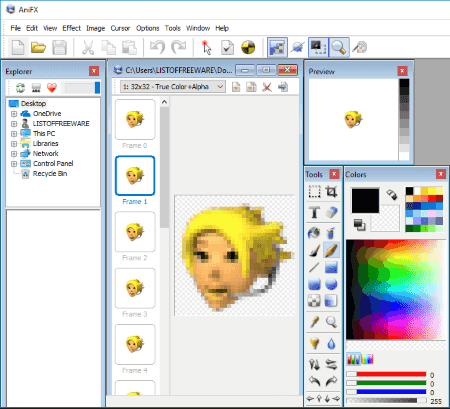Image resolution: width=450 pixels, height=409 pixels.
Task: Click the Explorer favorites heart icon
Action: coord(52,88)
